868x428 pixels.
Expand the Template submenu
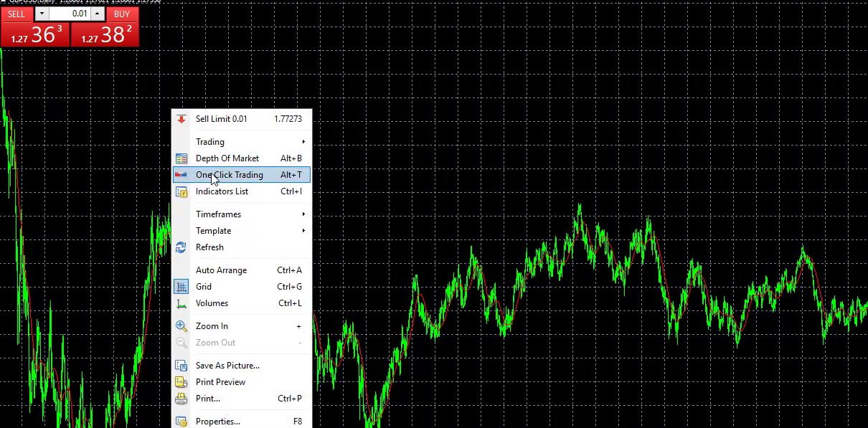coord(213,231)
